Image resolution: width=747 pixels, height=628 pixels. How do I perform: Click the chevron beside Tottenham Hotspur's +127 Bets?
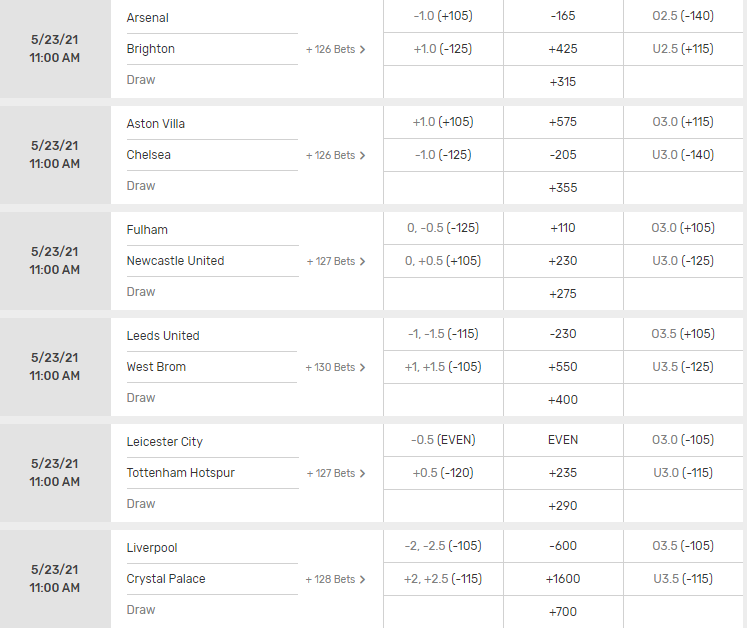tap(363, 474)
